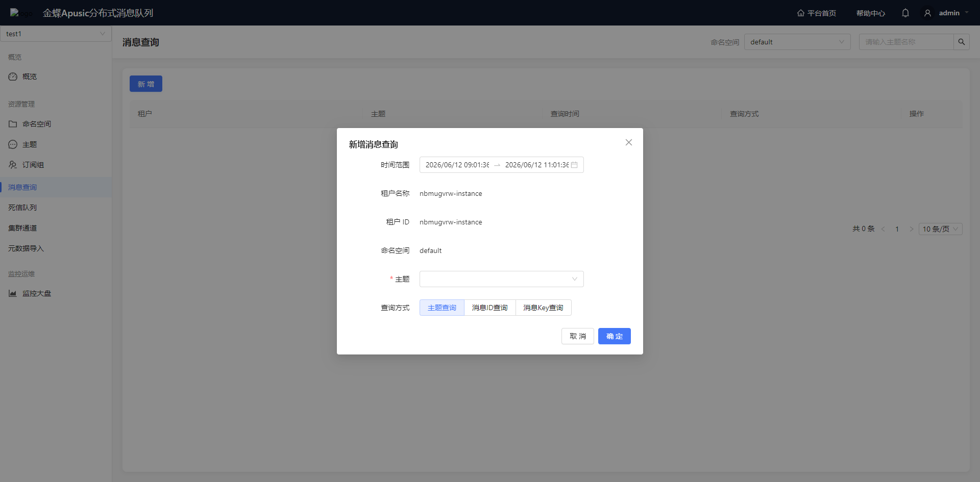The width and height of the screenshot is (980, 482).
Task: Click the next page arrow
Action: [911, 229]
